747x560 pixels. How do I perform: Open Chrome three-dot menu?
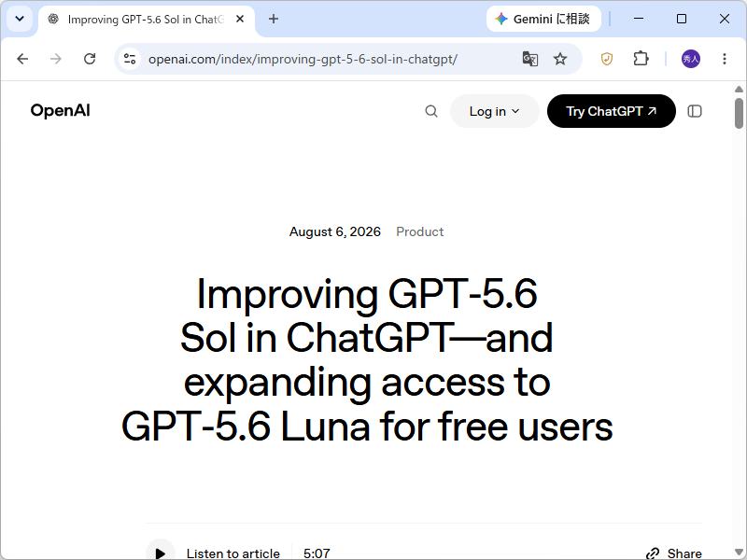[725, 59]
